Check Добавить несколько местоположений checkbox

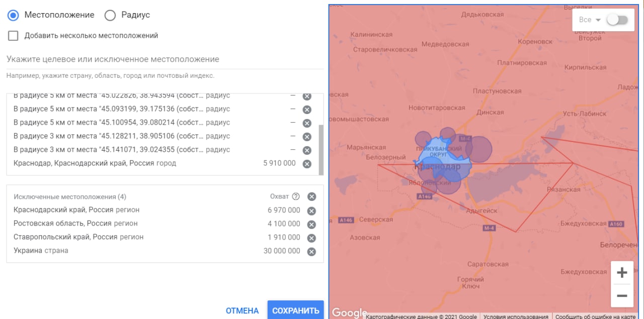[x=13, y=36]
